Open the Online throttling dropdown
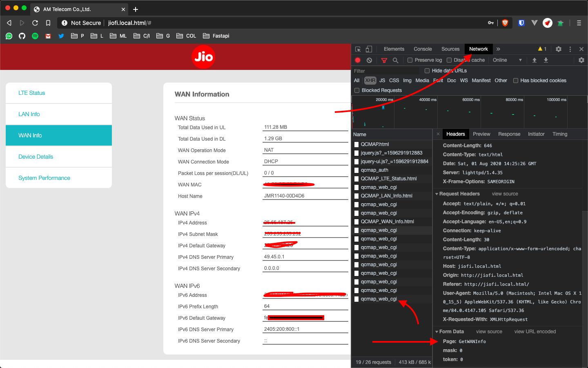The width and height of the screenshot is (588, 368). click(x=507, y=60)
